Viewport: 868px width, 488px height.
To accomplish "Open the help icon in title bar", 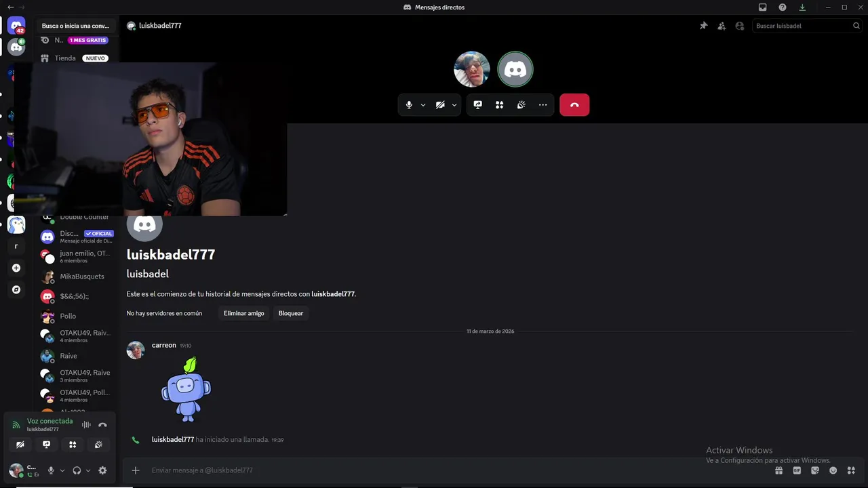I will click(783, 7).
